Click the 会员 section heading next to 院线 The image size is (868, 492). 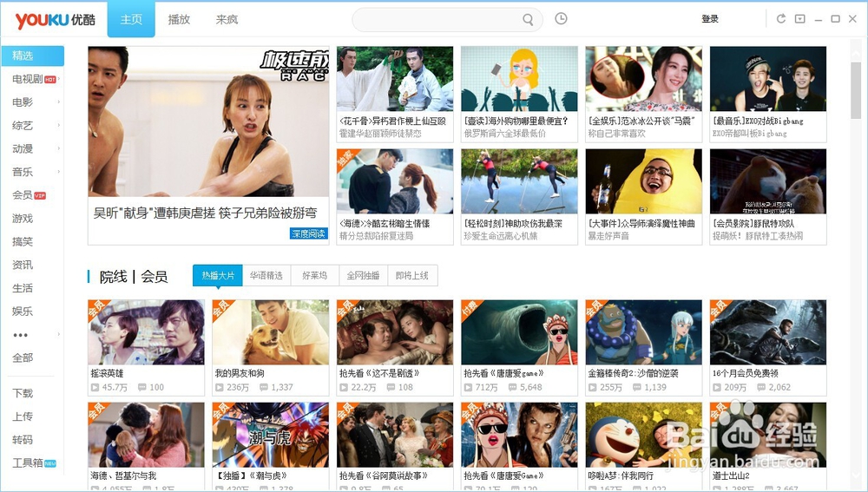coord(154,276)
